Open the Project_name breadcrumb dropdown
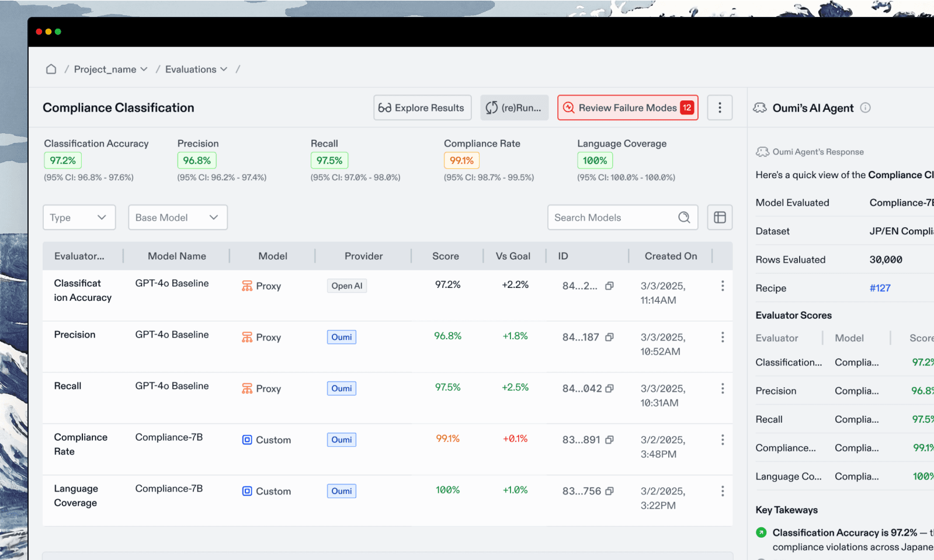934x560 pixels. coord(110,69)
